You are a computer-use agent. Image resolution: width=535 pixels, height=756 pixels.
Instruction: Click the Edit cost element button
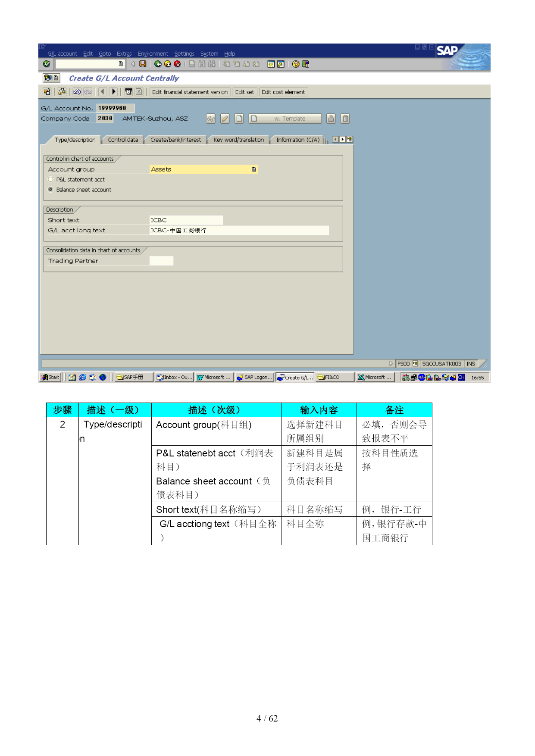pos(283,92)
